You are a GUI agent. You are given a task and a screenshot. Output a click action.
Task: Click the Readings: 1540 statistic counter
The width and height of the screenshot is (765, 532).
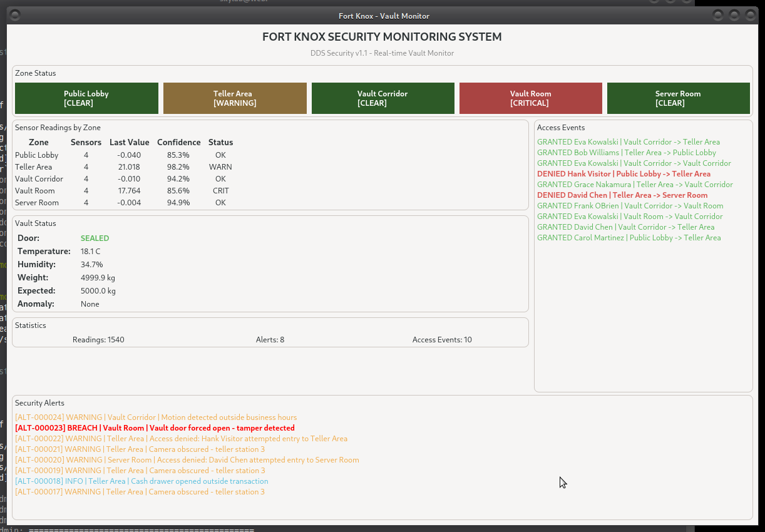pyautogui.click(x=98, y=339)
